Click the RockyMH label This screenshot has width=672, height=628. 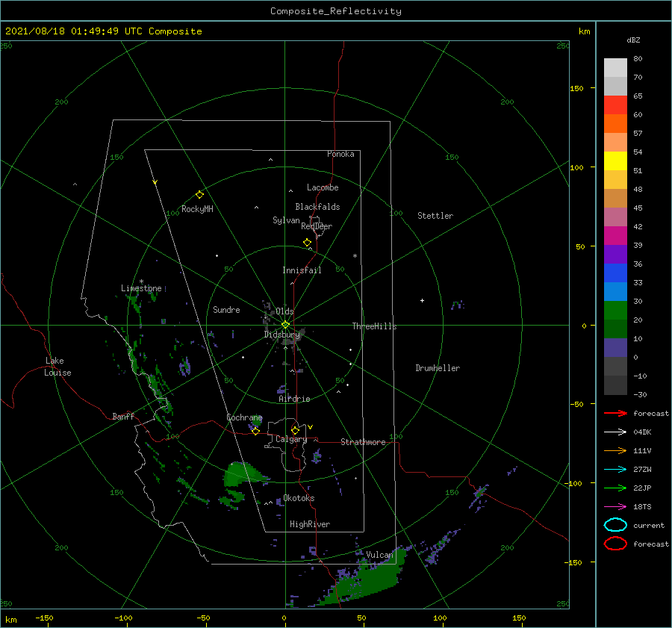(x=197, y=209)
